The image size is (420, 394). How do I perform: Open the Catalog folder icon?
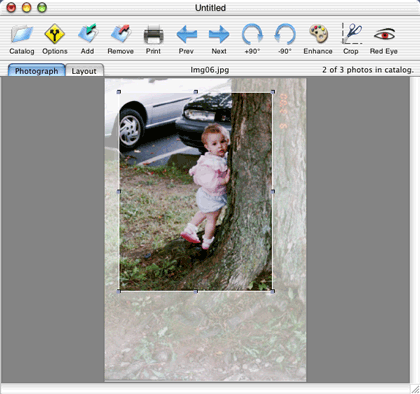tap(22, 34)
